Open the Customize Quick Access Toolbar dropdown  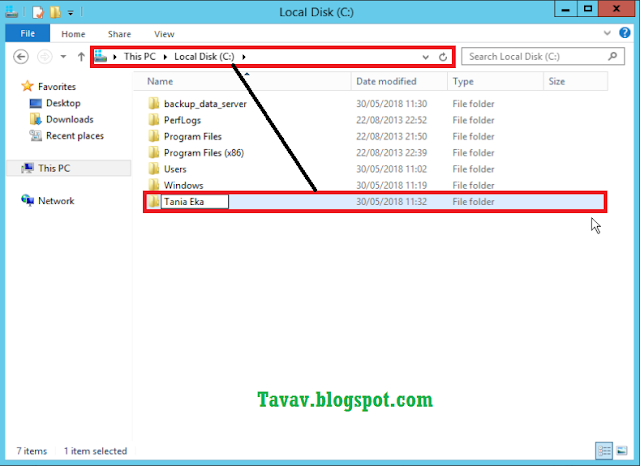click(71, 13)
